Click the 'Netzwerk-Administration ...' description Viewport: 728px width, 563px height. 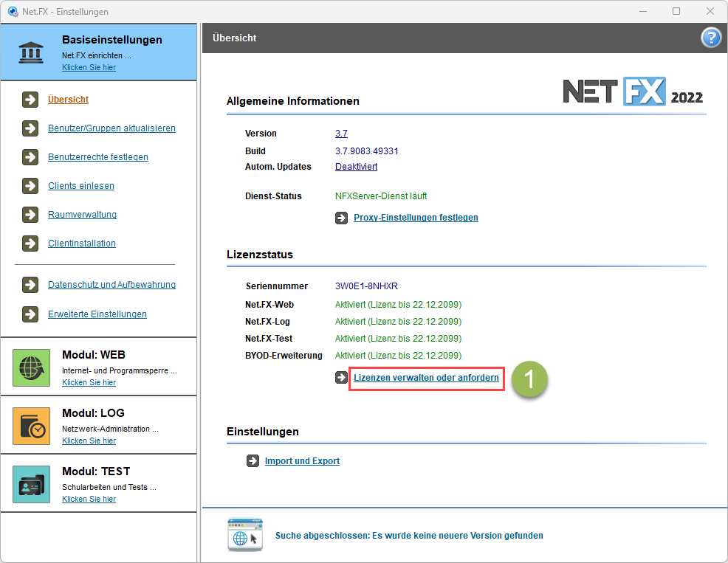click(110, 429)
